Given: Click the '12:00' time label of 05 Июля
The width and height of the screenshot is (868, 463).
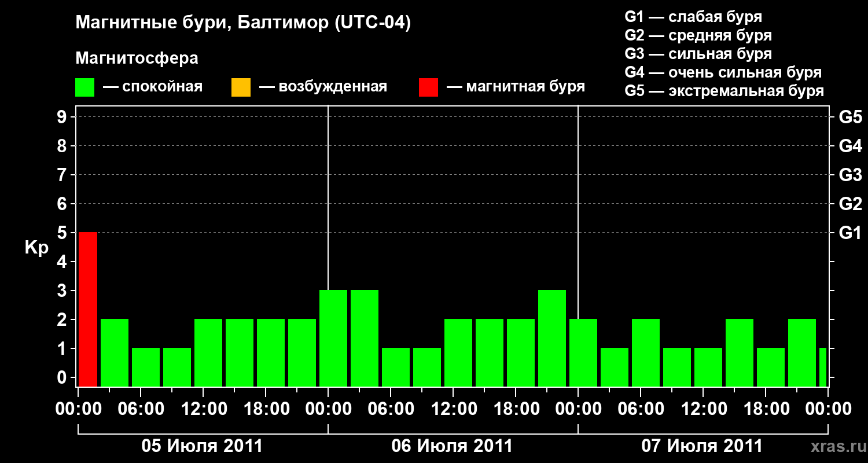Looking at the screenshot, I should point(203,409).
